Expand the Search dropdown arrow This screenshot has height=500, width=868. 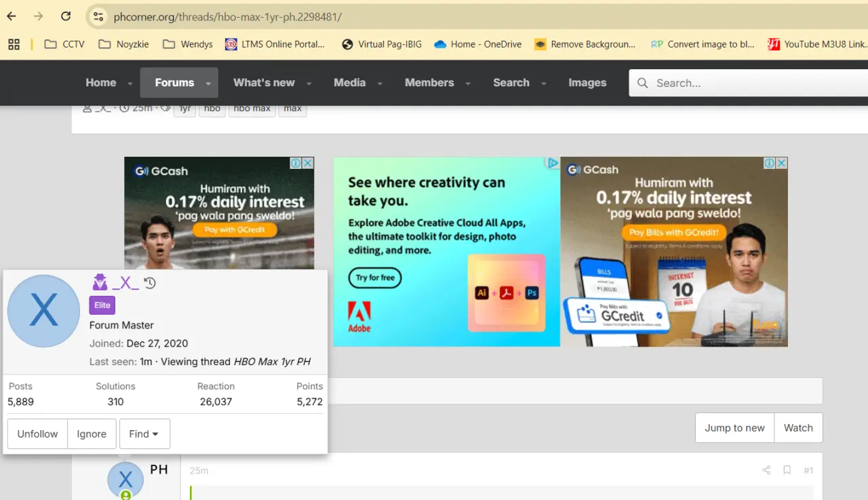[x=543, y=83]
